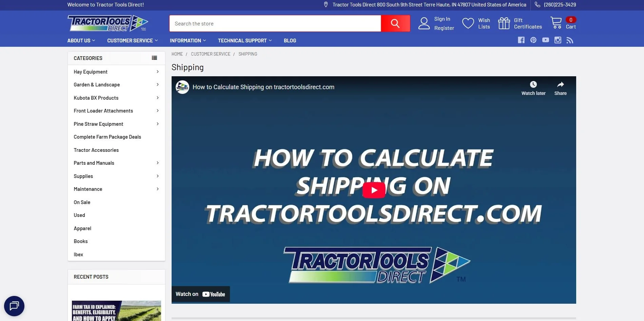The width and height of the screenshot is (644, 321).
Task: Click the Sign In link
Action: tap(442, 19)
